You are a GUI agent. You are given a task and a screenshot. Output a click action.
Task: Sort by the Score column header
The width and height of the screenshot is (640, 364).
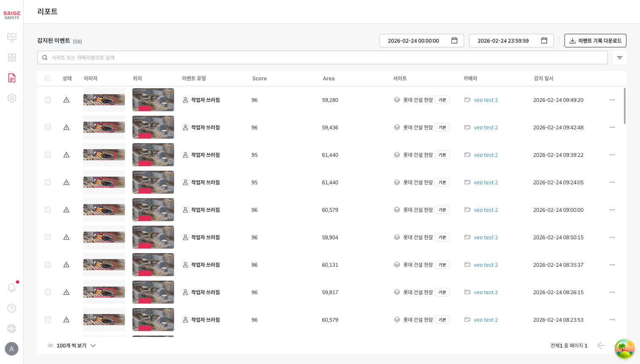click(x=259, y=78)
